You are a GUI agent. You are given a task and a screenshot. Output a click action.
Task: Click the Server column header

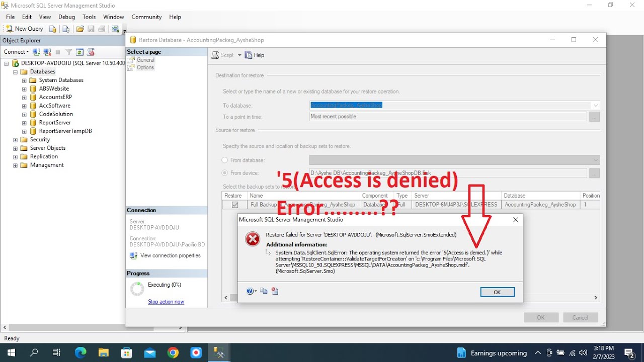click(457, 196)
